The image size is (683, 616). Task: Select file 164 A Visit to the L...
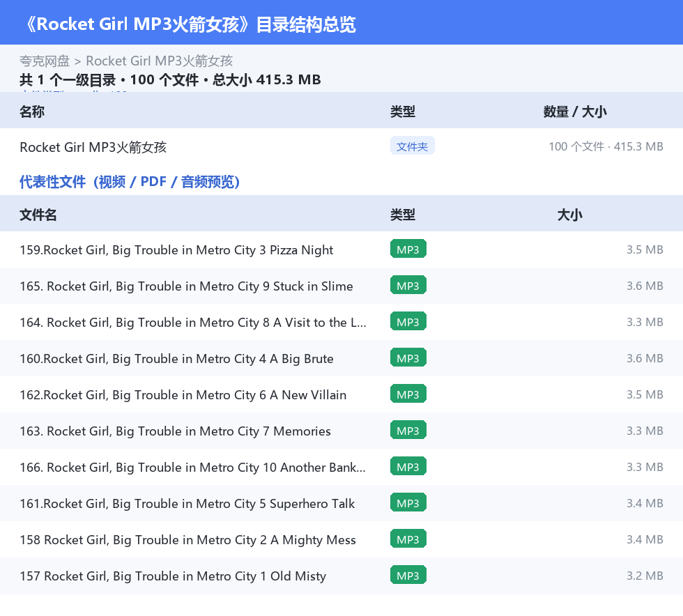(193, 323)
